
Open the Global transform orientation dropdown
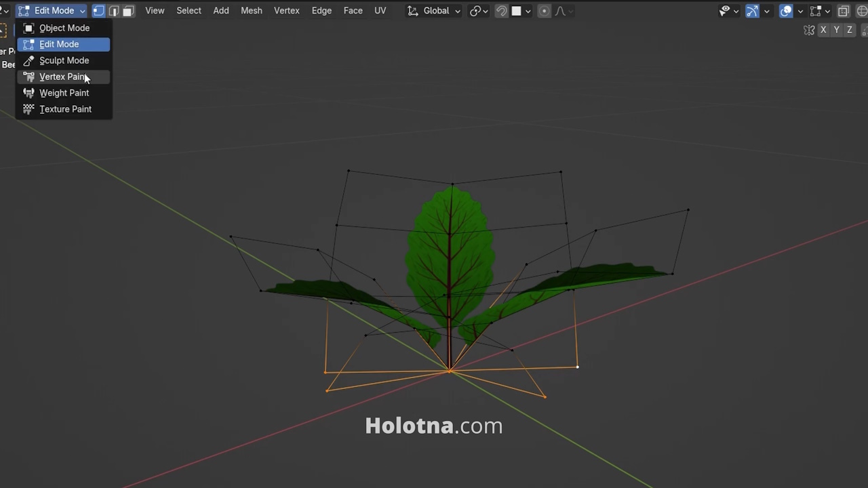point(434,11)
